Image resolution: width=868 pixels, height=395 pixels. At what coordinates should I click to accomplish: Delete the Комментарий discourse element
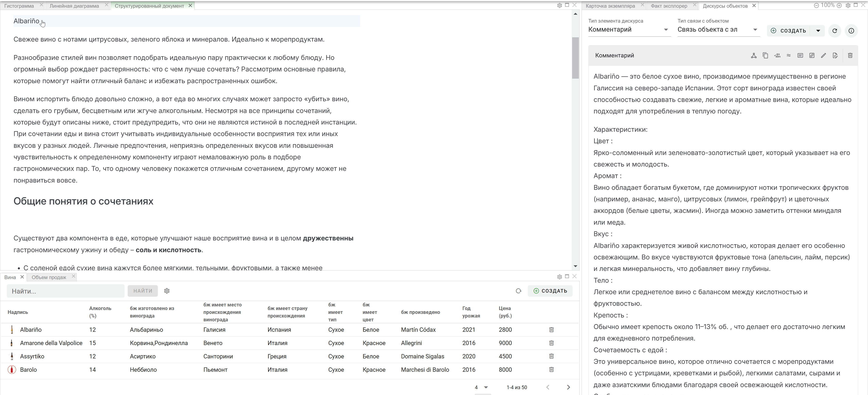(x=850, y=56)
